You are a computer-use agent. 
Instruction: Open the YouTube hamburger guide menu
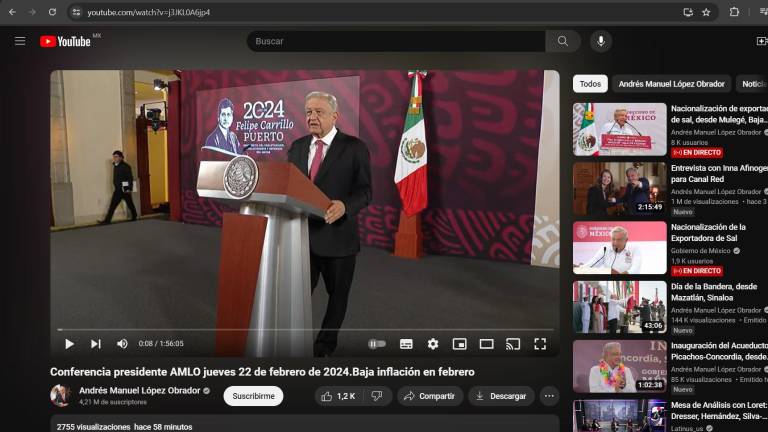tap(20, 41)
